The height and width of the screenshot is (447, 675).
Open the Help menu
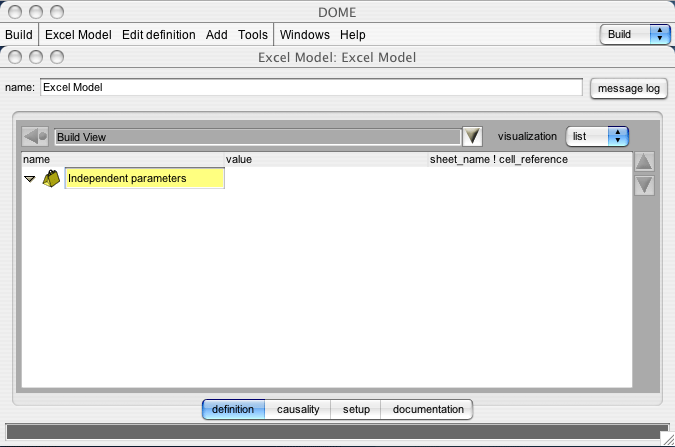click(x=353, y=34)
